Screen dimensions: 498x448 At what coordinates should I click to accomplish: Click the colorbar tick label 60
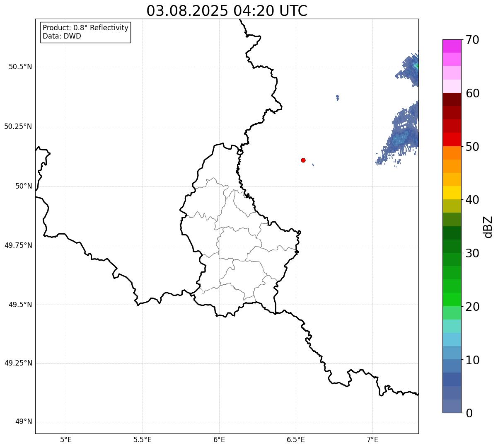tap(472, 93)
